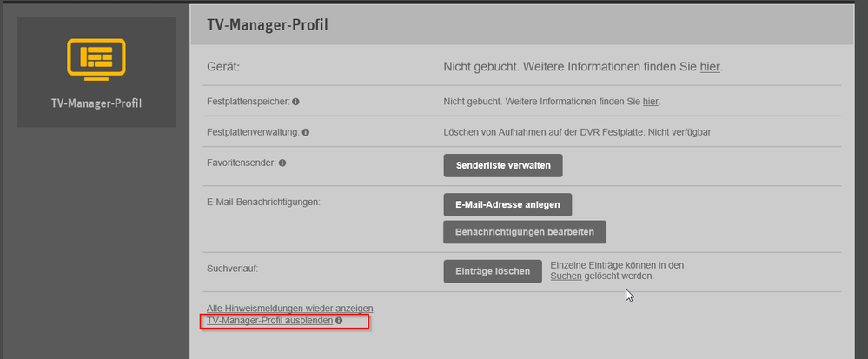Select the TV-Manager-Profil sidebar label

click(x=96, y=103)
